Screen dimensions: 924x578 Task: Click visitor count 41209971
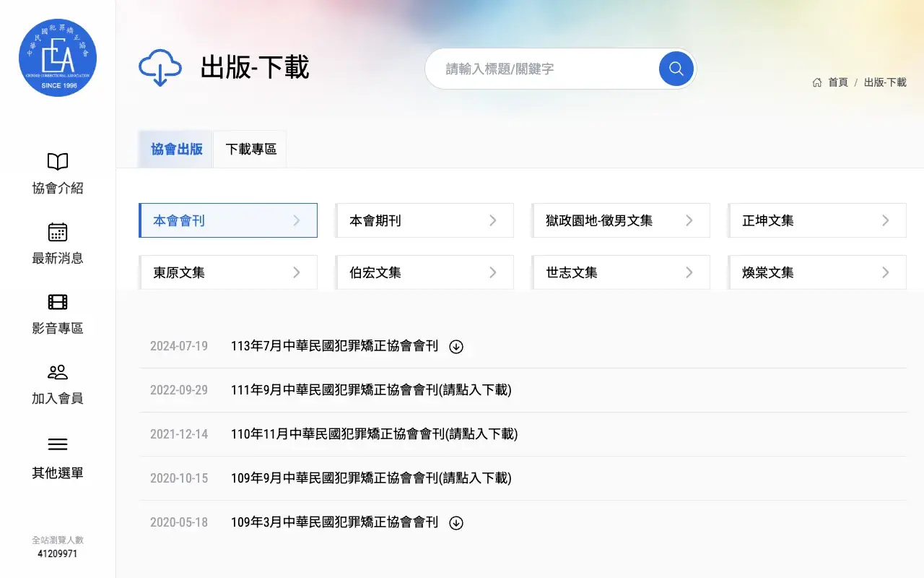point(58,554)
